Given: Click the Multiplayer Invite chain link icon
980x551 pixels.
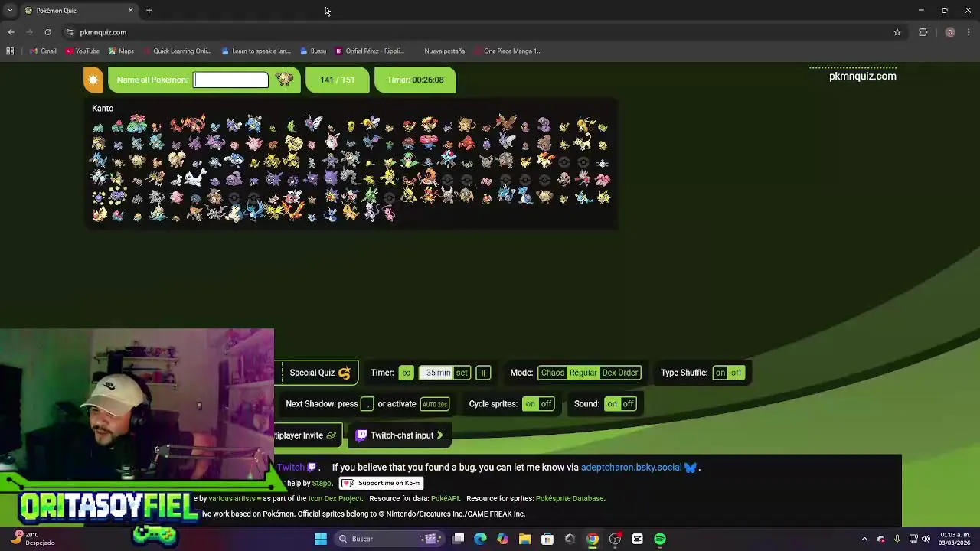Looking at the screenshot, I should click(x=331, y=435).
